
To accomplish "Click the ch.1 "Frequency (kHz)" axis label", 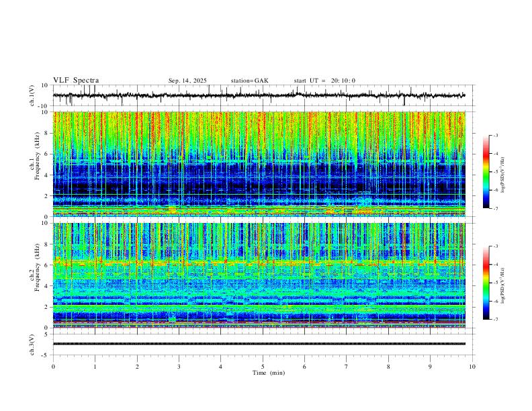I will (x=37, y=156).
